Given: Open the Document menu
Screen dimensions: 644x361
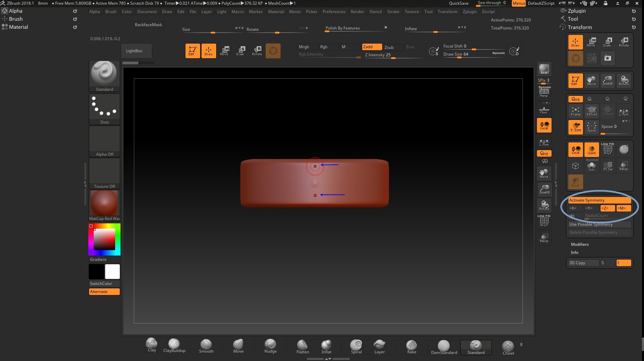Looking at the screenshot, I should pos(147,11).
